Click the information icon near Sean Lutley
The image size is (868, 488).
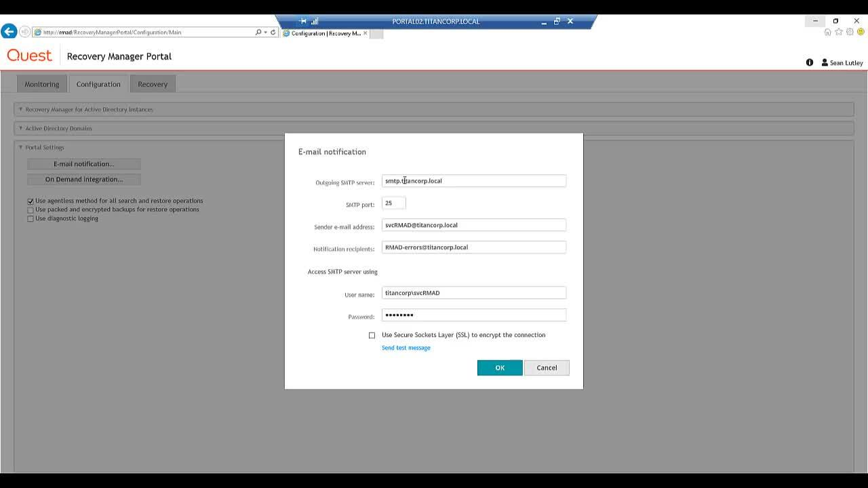tap(809, 62)
